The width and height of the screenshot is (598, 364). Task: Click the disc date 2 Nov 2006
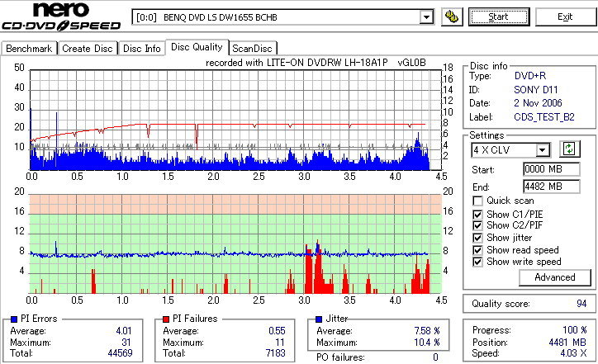pyautogui.click(x=538, y=103)
